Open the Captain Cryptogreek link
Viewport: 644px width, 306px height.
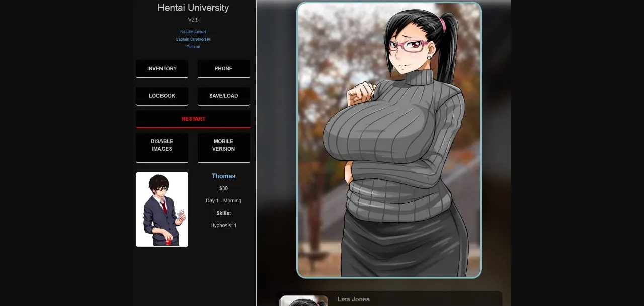(x=193, y=39)
